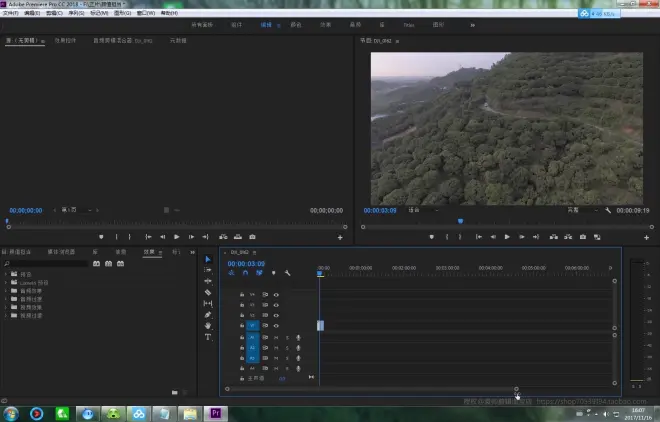Screen dimensions: 660x422
Task: Create new custom bin in Effects panel
Action: [175, 393]
